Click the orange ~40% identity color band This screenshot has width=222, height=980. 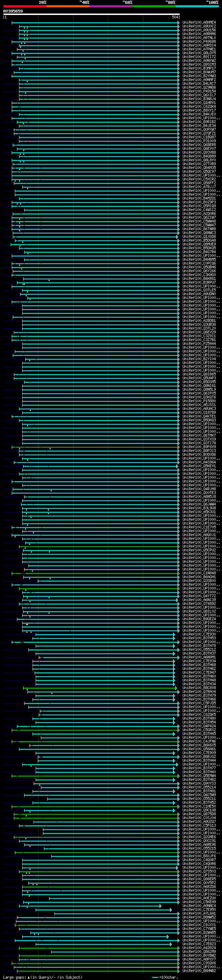(x=68, y=6)
